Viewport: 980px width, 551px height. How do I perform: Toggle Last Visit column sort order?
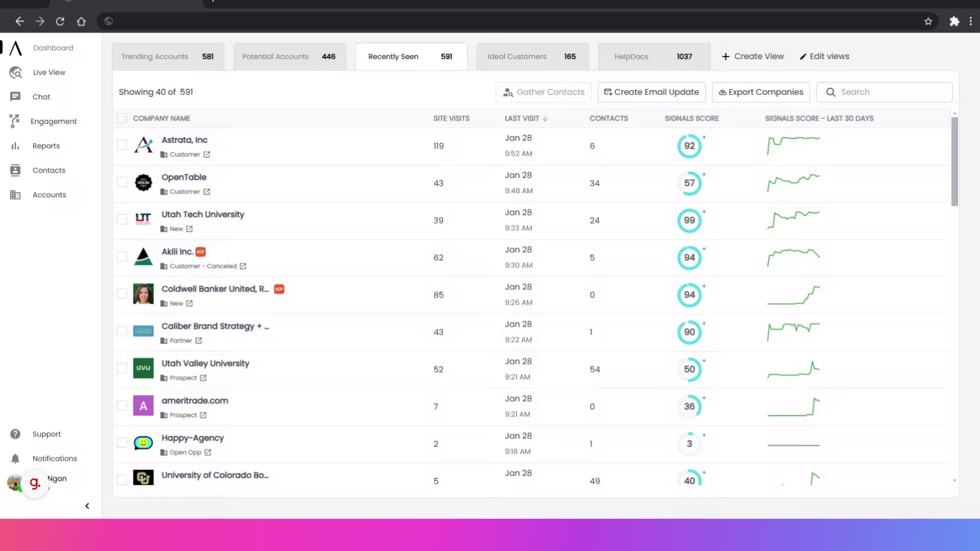pyautogui.click(x=545, y=118)
